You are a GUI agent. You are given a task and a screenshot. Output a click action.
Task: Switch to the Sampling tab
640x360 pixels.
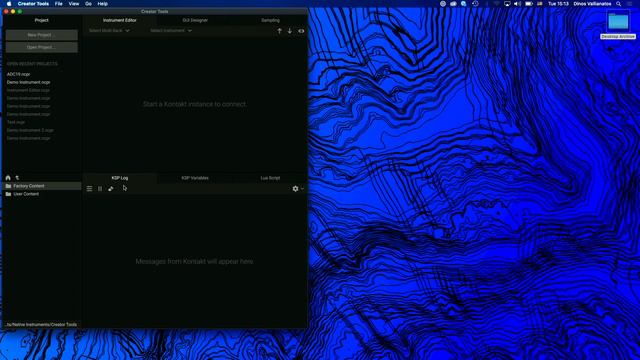[x=270, y=20]
